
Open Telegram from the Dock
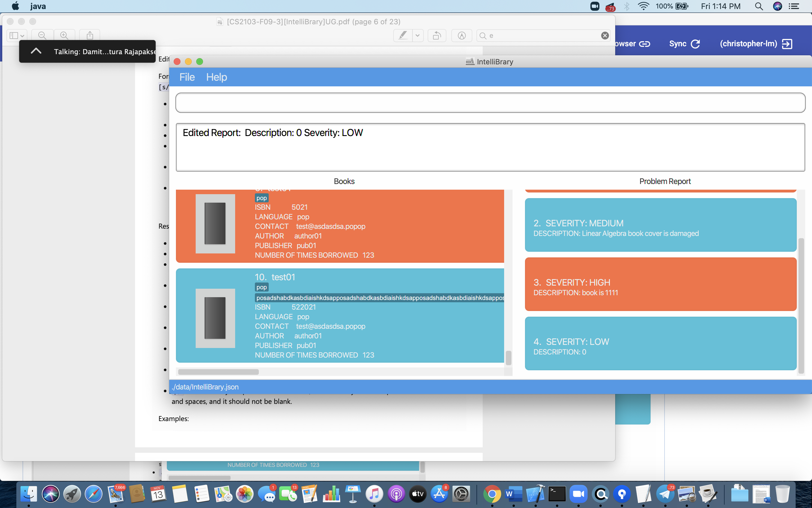click(665, 494)
